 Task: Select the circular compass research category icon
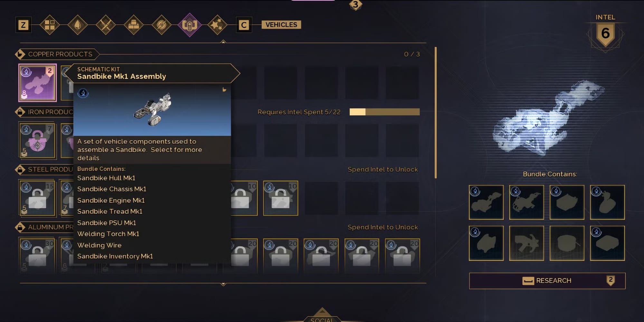tap(162, 25)
